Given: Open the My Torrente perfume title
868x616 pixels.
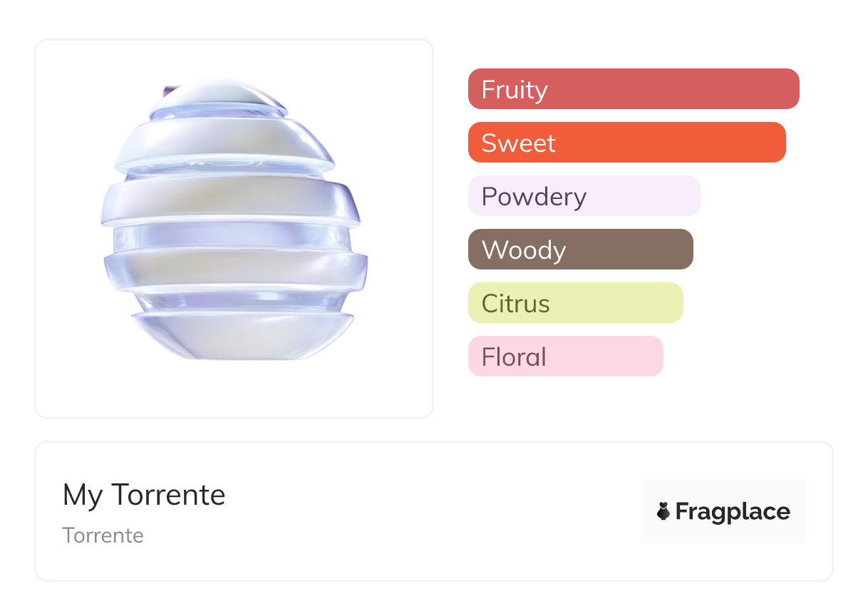Looking at the screenshot, I should (144, 495).
